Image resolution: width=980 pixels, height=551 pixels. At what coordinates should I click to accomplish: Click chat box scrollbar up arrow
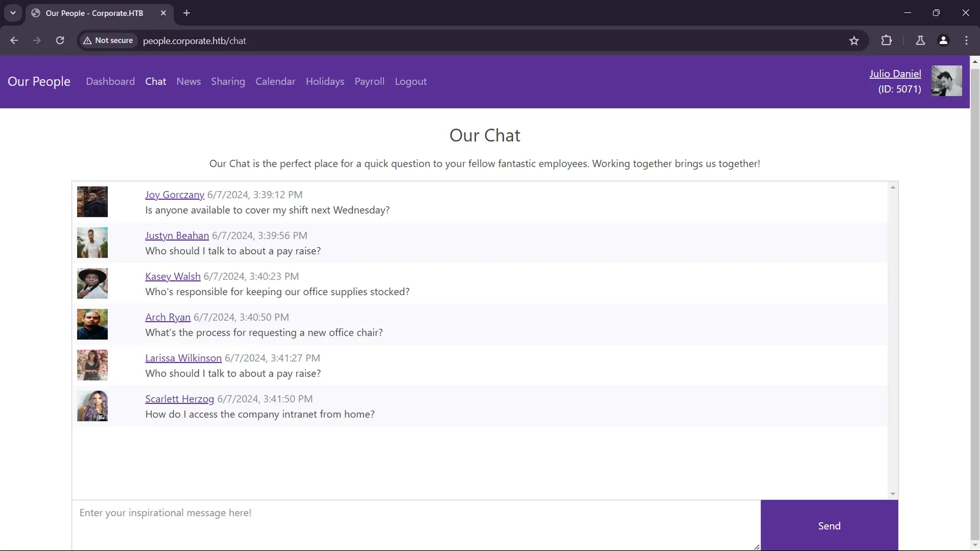click(x=892, y=187)
